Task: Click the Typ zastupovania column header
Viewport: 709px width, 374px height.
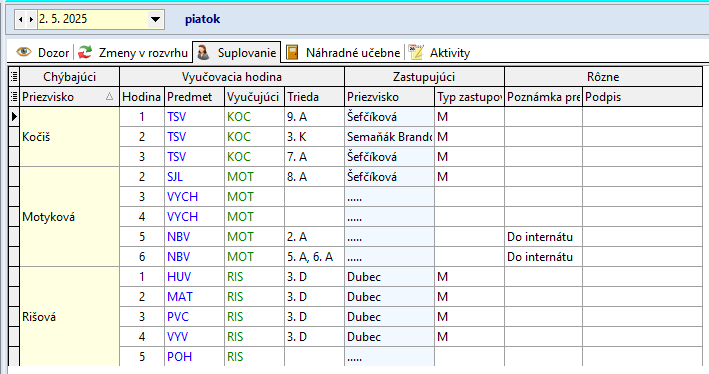Action: click(x=469, y=97)
